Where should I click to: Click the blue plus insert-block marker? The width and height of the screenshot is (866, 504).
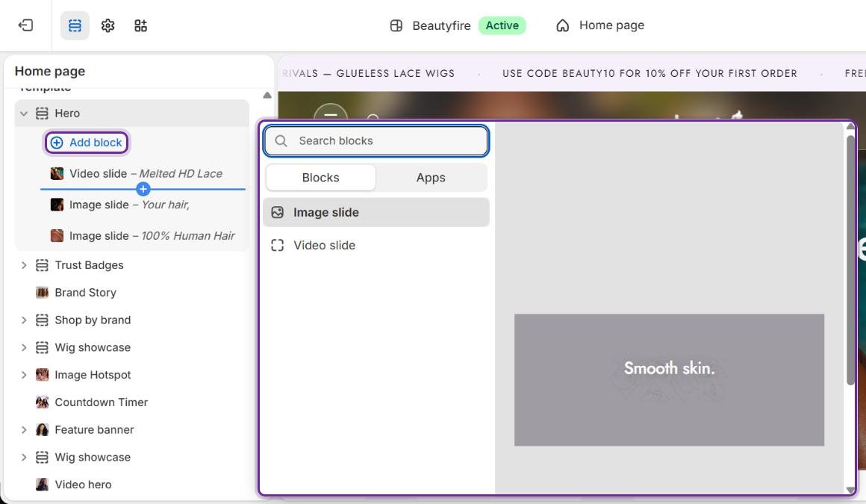tap(143, 189)
